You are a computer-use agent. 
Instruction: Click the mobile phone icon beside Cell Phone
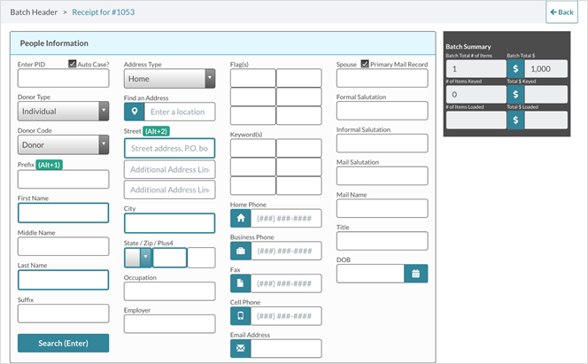[241, 316]
